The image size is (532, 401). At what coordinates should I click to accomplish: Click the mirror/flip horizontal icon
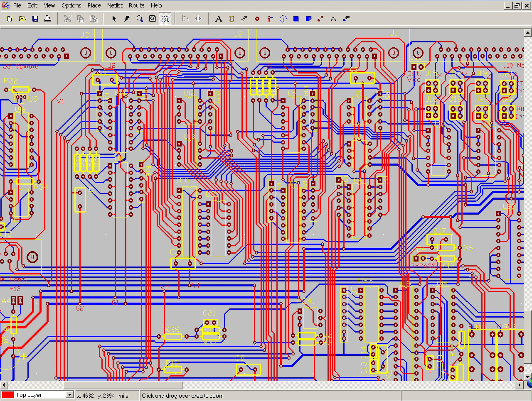pyautogui.click(x=198, y=19)
